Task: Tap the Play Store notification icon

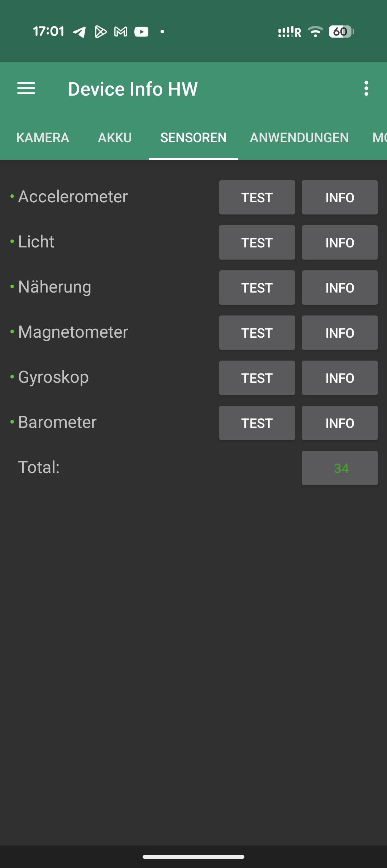Action: coord(100,32)
